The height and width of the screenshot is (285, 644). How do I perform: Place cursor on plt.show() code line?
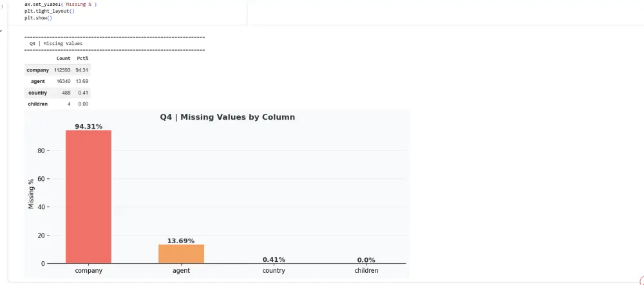(39, 18)
